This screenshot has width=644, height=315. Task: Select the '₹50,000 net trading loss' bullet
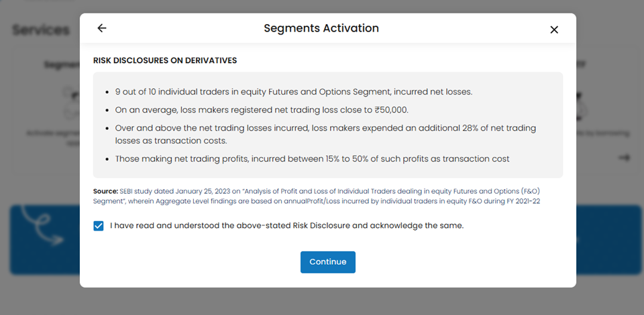(x=261, y=109)
